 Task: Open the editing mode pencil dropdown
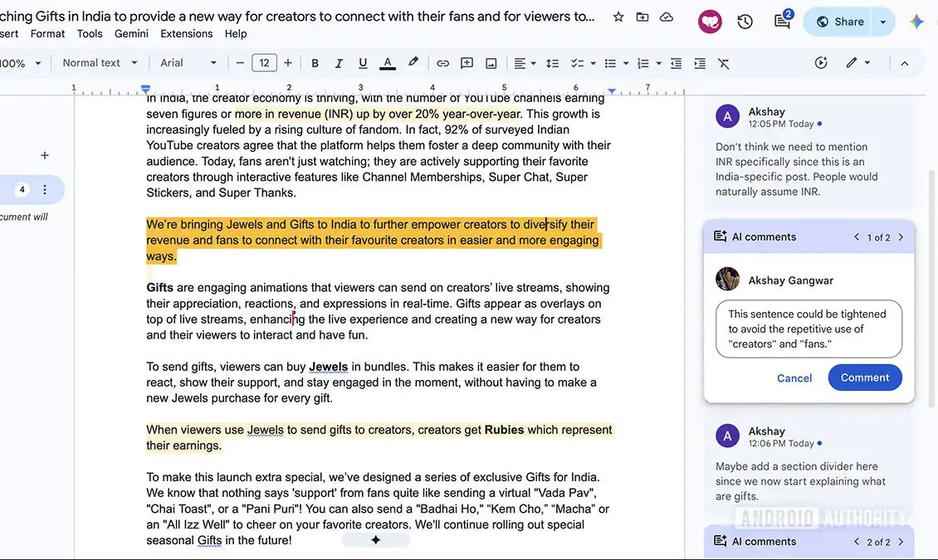[x=857, y=63]
